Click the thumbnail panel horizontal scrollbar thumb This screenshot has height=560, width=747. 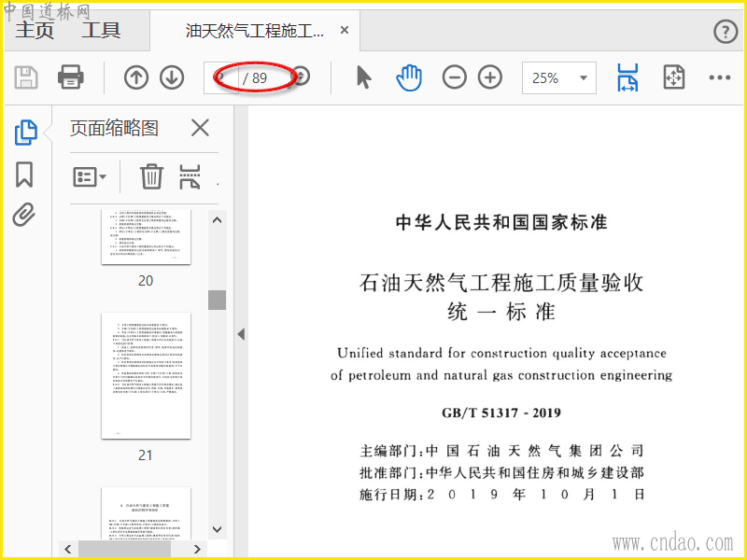point(124,549)
